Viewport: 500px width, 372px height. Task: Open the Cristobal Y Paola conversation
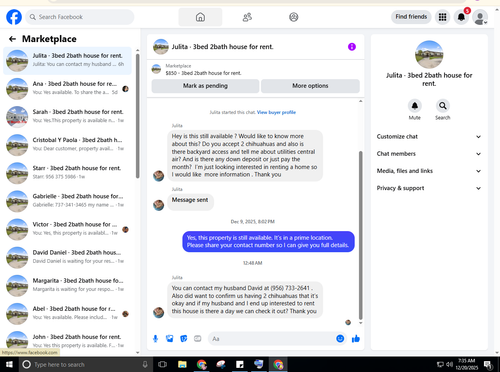67,145
